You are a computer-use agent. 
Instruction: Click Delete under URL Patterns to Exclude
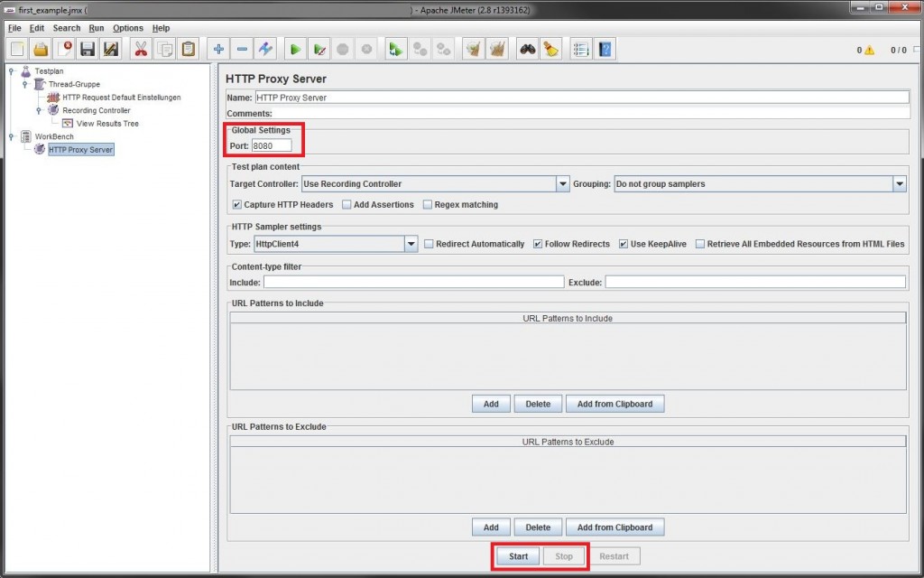point(538,527)
